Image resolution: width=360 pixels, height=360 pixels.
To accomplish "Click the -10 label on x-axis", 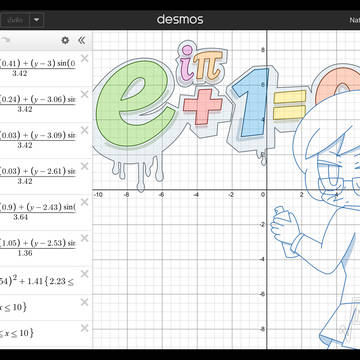I will click(98, 194).
